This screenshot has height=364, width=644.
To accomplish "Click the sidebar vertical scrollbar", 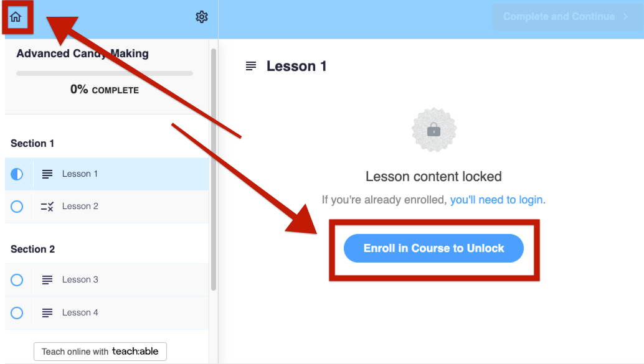I will [214, 169].
